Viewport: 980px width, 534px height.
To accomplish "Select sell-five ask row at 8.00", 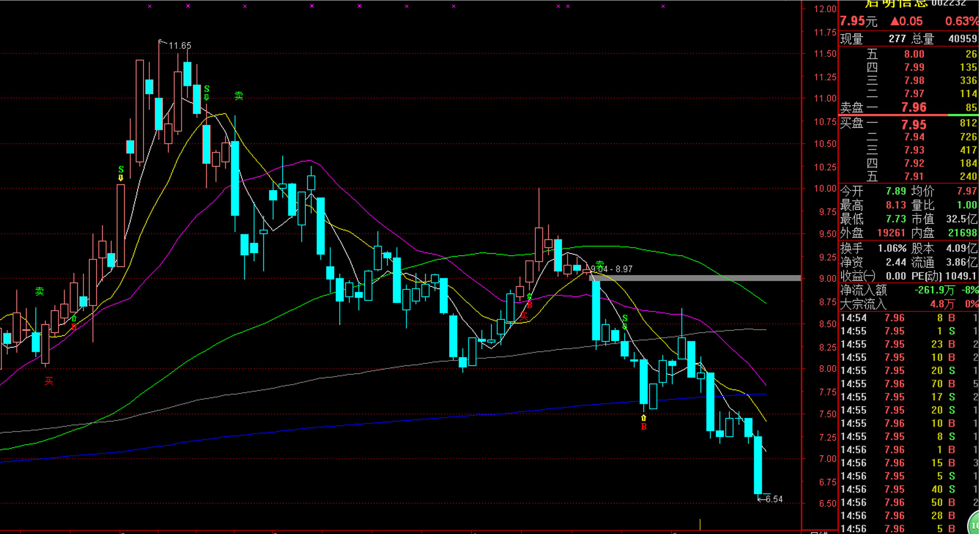I will 909,54.
